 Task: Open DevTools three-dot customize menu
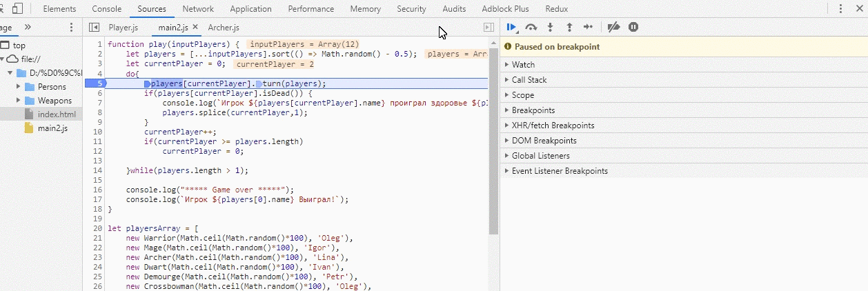pyautogui.click(x=840, y=9)
